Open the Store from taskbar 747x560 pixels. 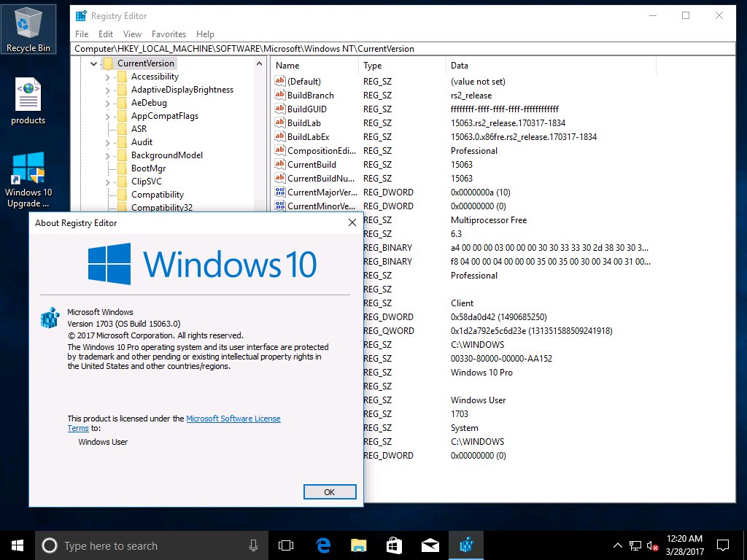tap(394, 545)
